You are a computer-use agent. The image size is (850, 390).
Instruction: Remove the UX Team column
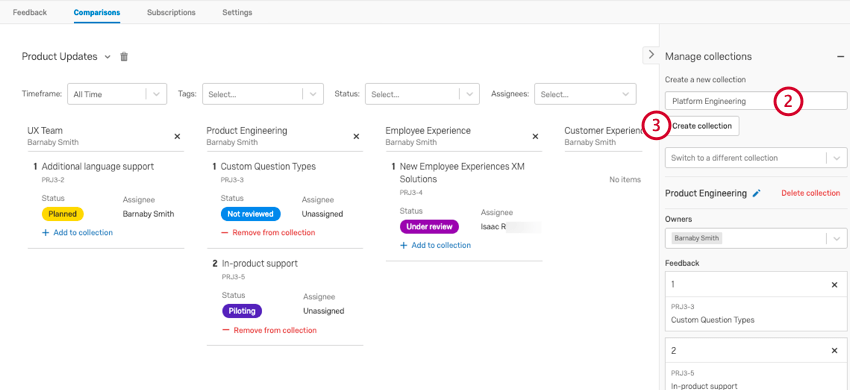click(177, 136)
